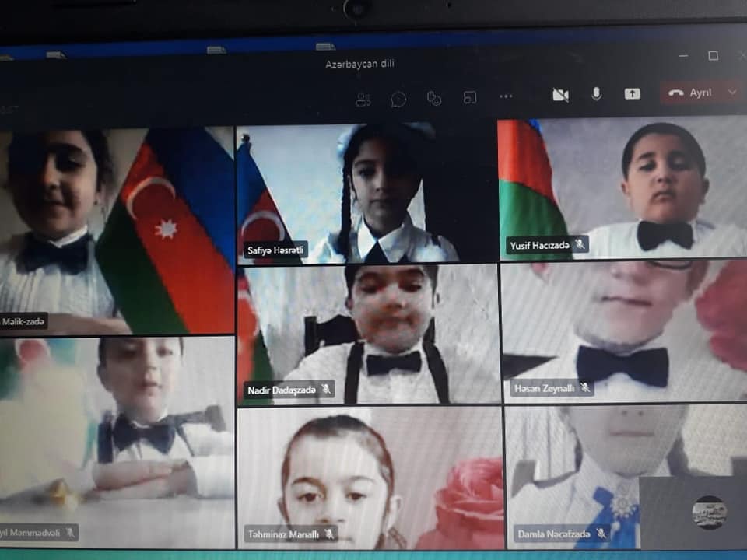Viewport: 747px width, 560px height.
Task: Click muted mic icon beside Nadir Dadaşzadə
Action: pyautogui.click(x=326, y=389)
